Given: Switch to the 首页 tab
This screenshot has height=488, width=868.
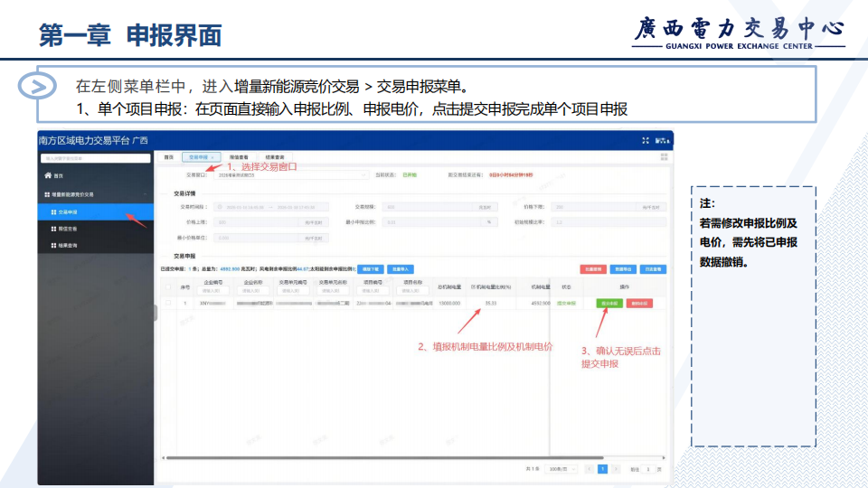Looking at the screenshot, I should [x=168, y=157].
